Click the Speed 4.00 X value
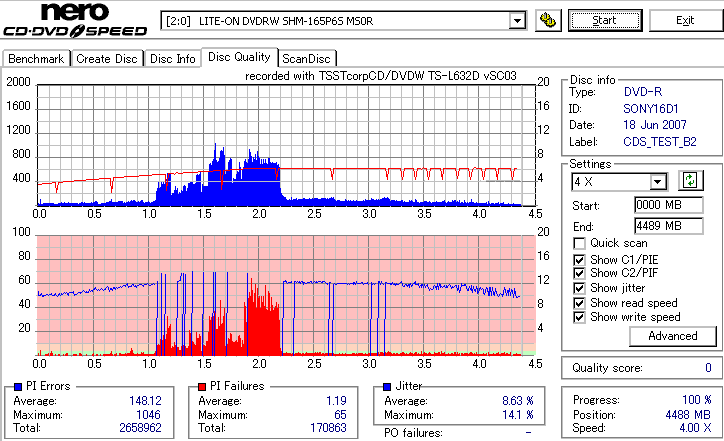Image resolution: width=724 pixels, height=441 pixels. (x=695, y=428)
